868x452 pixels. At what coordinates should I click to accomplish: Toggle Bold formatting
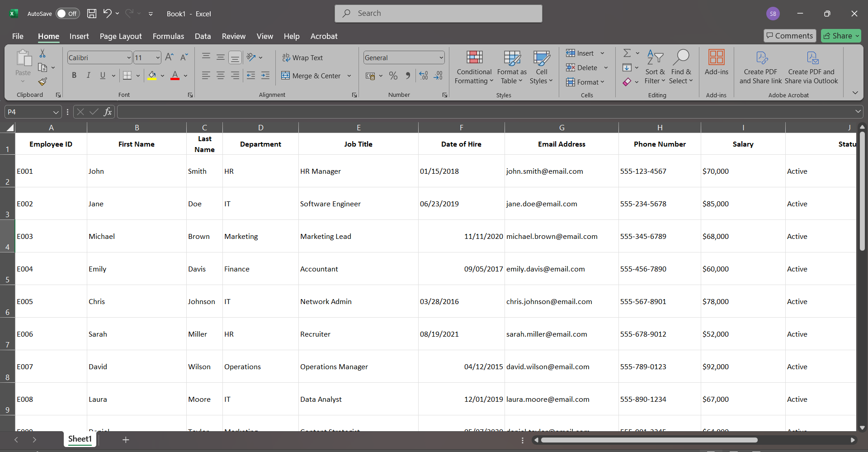click(74, 76)
